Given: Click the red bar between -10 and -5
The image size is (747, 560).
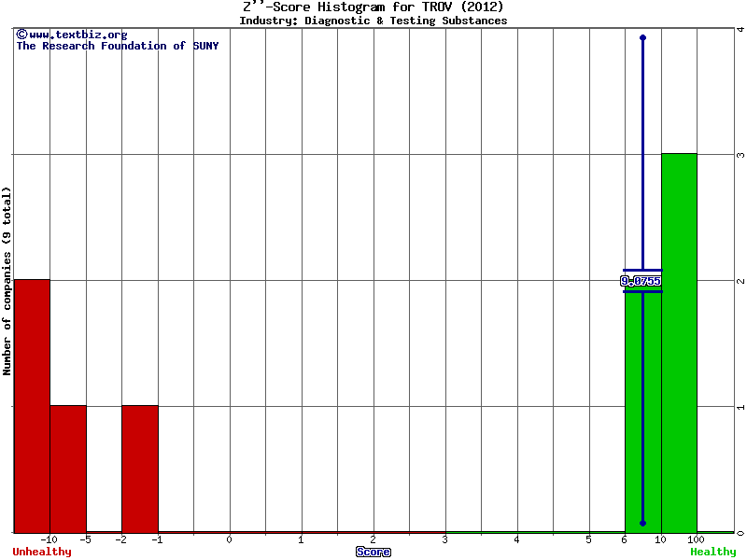Looking at the screenshot, I should click(x=68, y=469).
